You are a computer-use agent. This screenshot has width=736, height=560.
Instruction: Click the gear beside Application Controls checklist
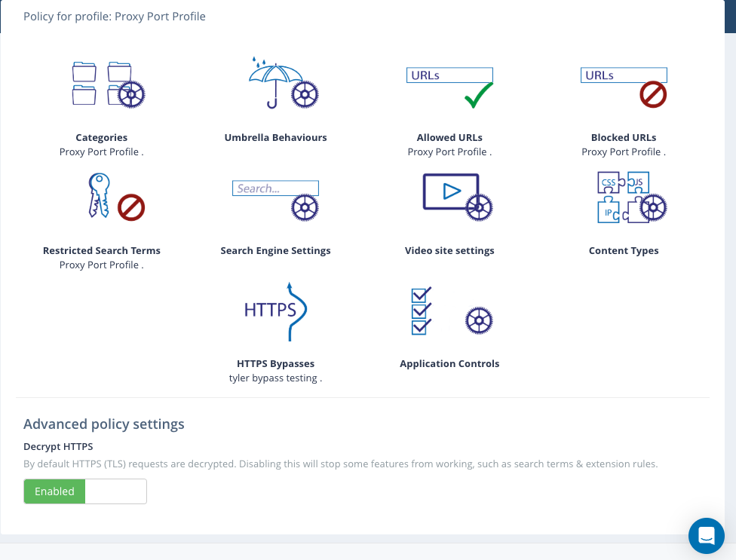click(x=479, y=320)
